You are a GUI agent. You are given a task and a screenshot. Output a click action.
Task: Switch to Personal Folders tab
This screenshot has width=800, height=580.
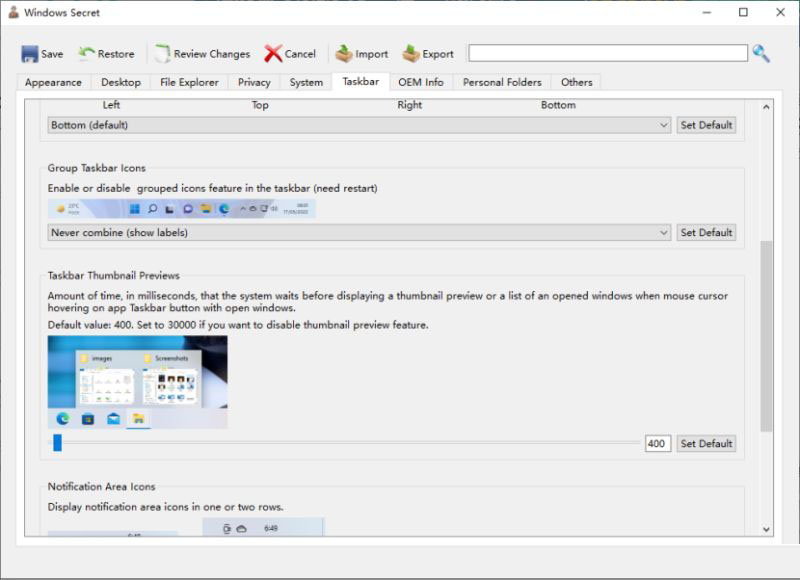[x=502, y=82]
